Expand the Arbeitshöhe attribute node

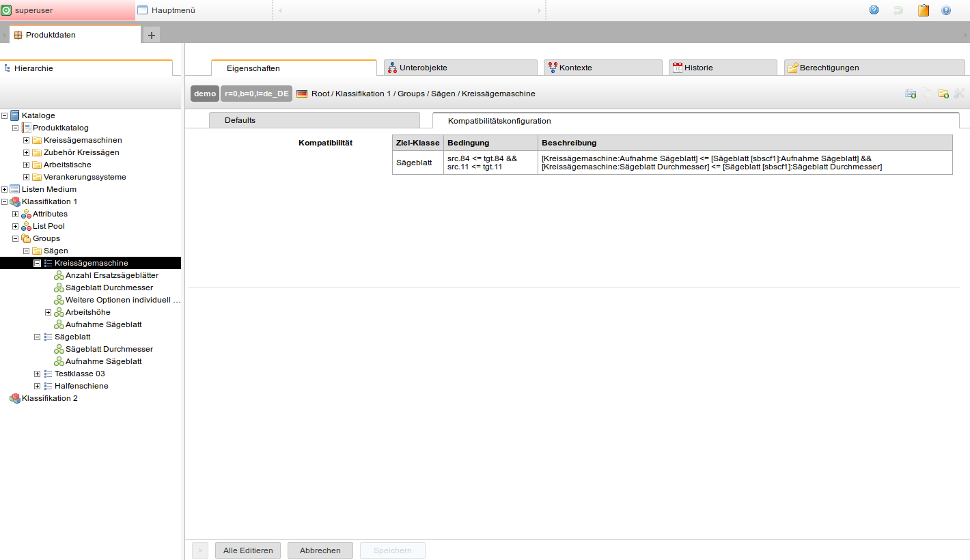click(x=48, y=312)
